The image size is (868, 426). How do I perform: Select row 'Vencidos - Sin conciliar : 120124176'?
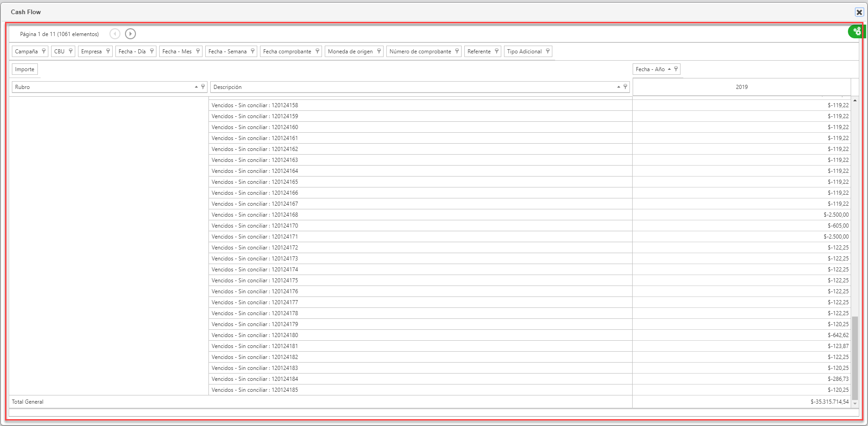pos(421,291)
